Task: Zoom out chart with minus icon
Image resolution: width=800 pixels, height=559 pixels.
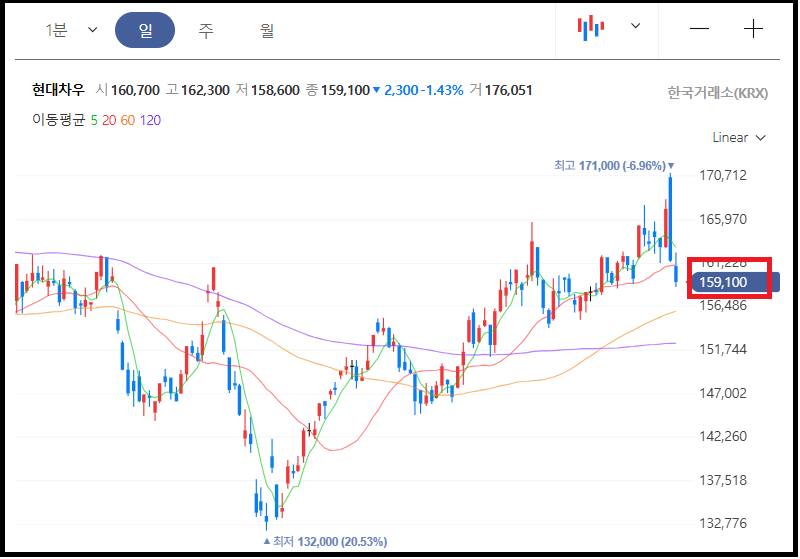Action: pos(699,29)
